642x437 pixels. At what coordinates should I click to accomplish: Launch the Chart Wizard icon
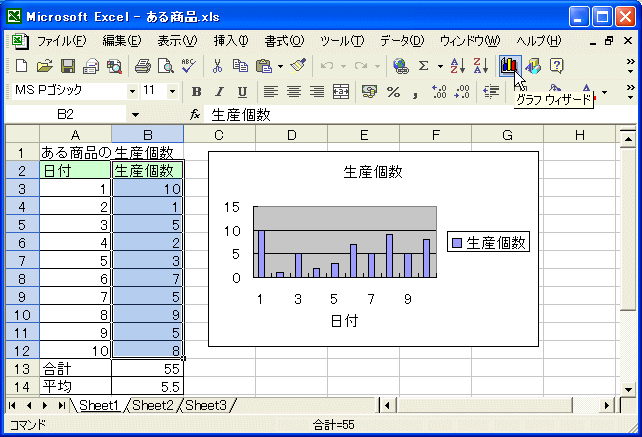pyautogui.click(x=510, y=66)
